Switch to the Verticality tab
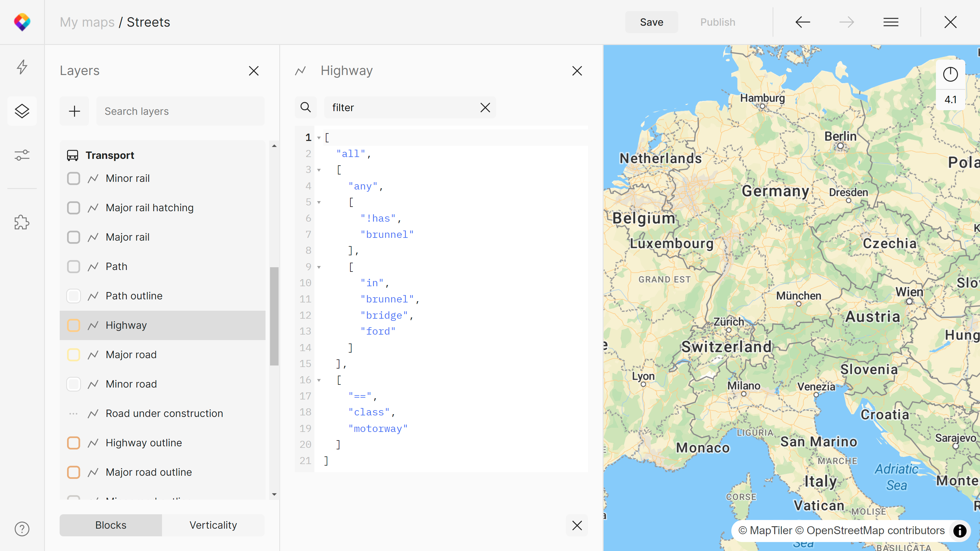This screenshot has width=980, height=551. point(213,525)
